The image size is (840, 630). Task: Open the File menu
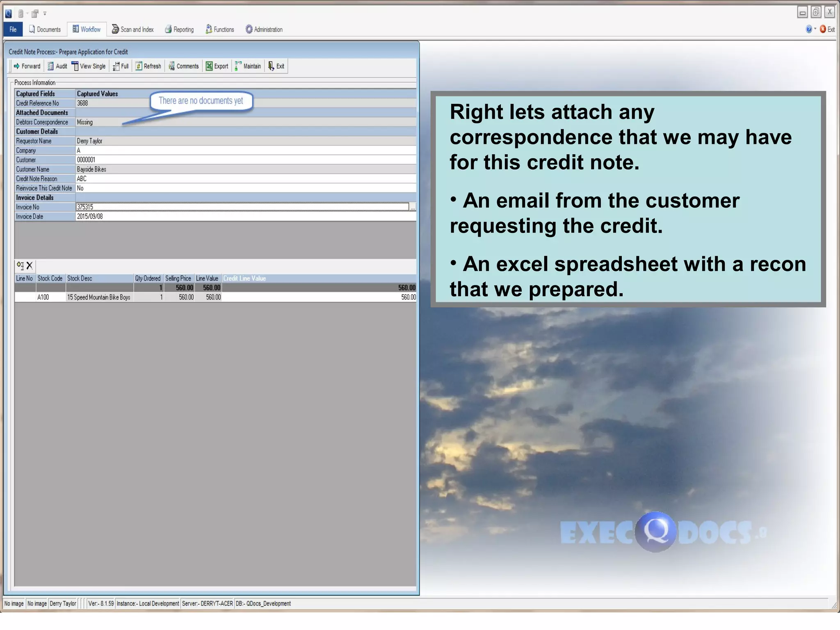[13, 30]
